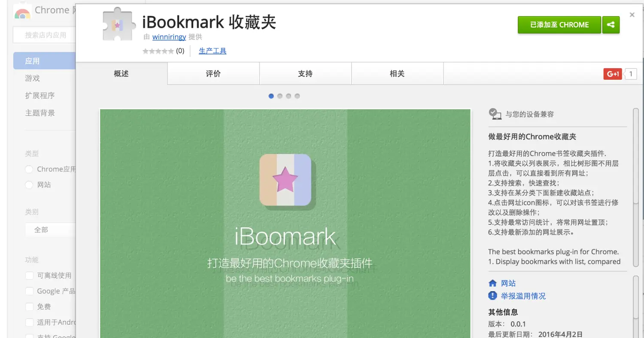Switch to the 概述 tab

coord(122,74)
